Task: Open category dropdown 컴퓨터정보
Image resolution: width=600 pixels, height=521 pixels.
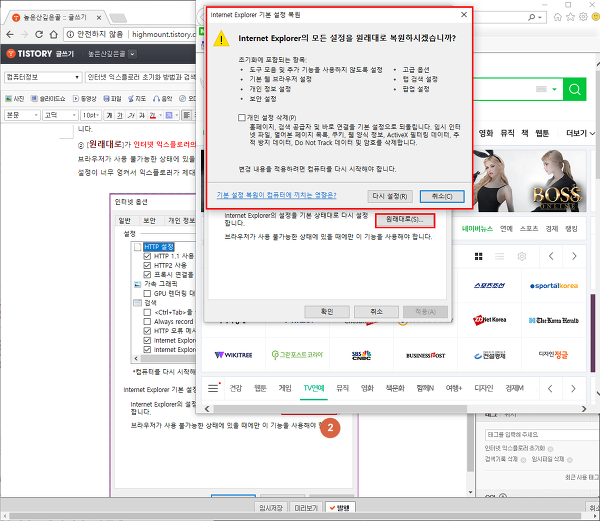Action: click(x=43, y=77)
